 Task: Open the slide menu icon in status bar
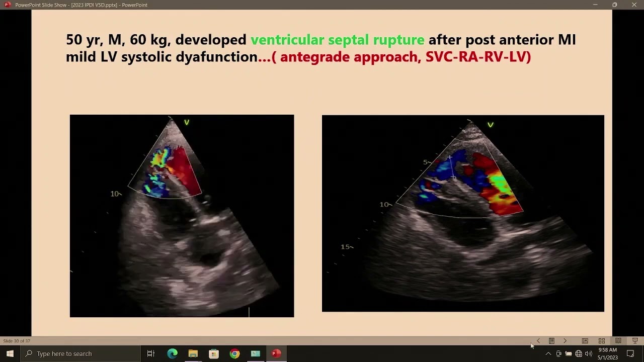(x=551, y=341)
